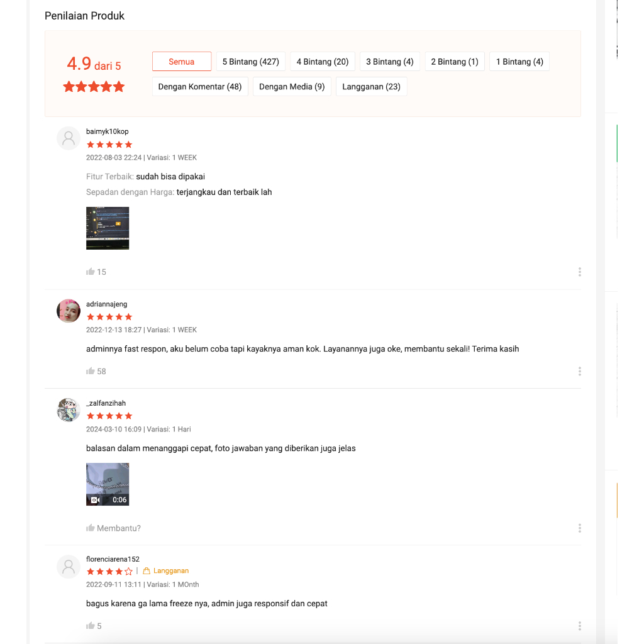This screenshot has height=644, width=644.
Task: Filter by Langganan (23) reviews
Action: [x=371, y=87]
